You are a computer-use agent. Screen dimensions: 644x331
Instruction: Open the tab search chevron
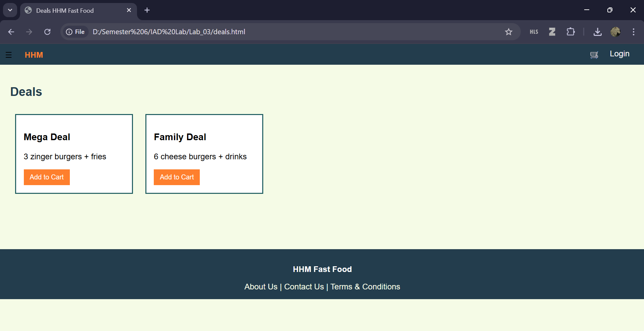10,10
